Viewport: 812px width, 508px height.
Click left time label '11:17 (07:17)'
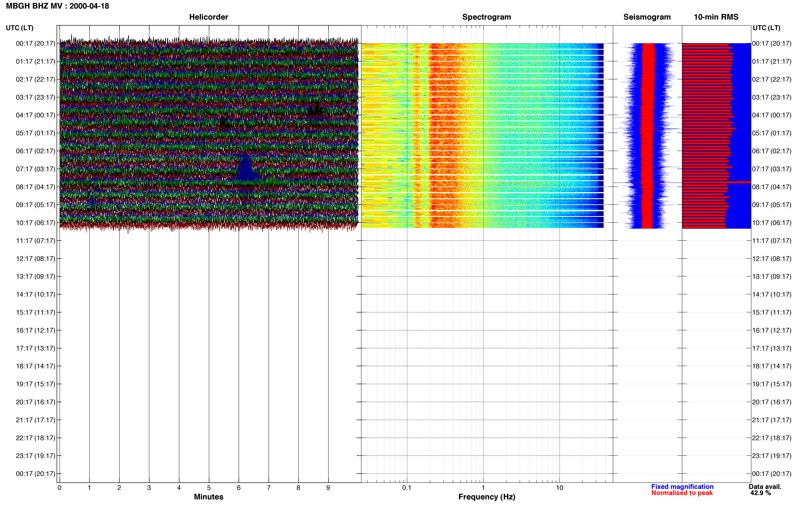pyautogui.click(x=36, y=240)
